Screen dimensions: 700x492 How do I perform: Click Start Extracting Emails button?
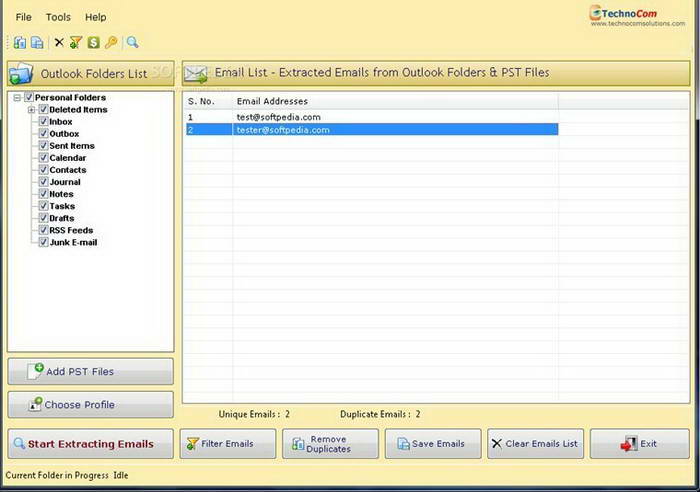point(91,444)
